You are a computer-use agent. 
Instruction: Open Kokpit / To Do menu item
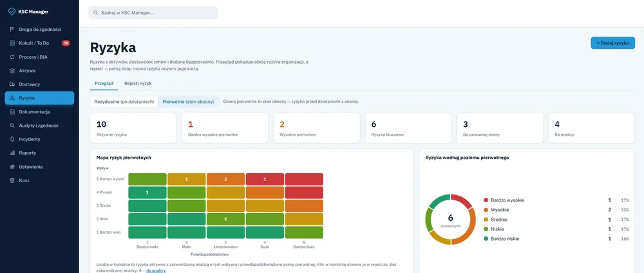(x=39, y=43)
